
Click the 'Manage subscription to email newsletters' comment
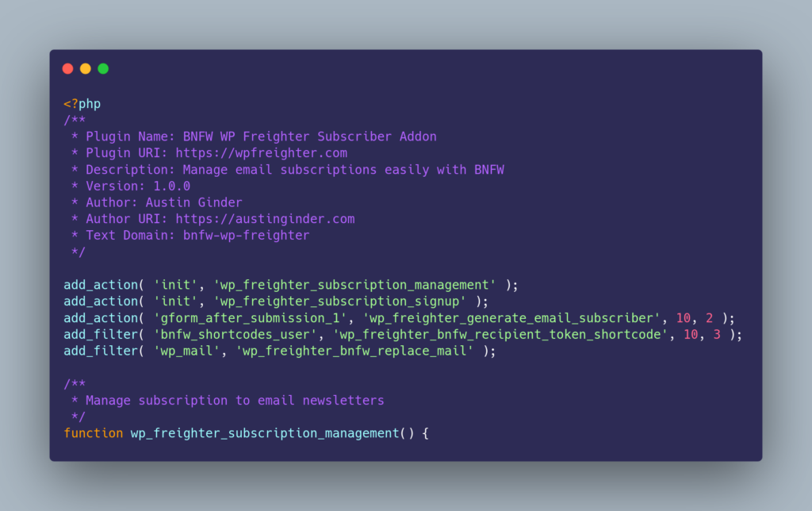coord(235,401)
